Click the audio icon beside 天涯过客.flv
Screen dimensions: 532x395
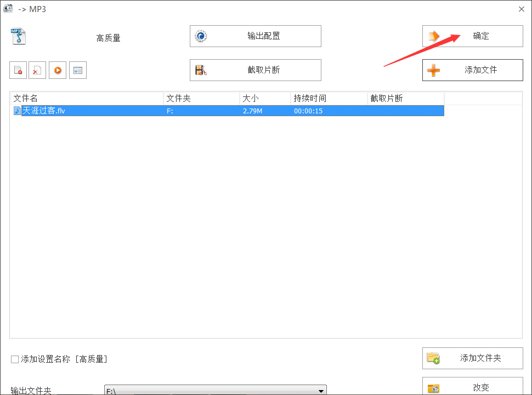coord(17,111)
